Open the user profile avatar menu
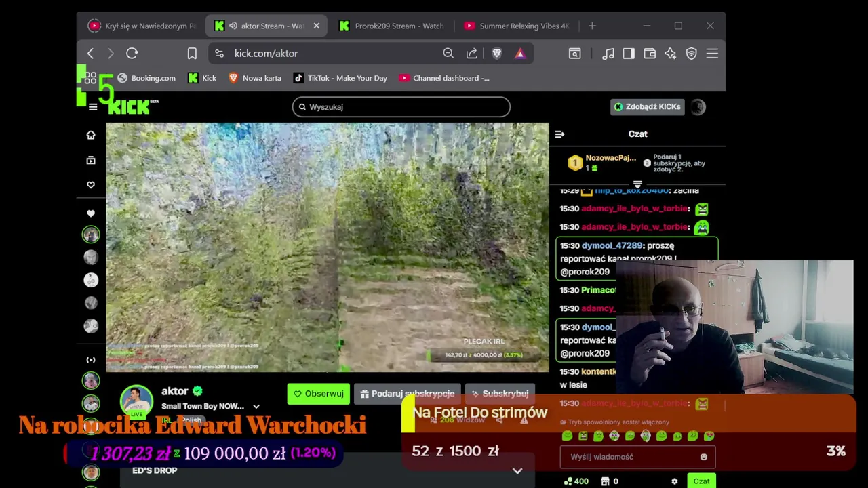 pyautogui.click(x=698, y=106)
